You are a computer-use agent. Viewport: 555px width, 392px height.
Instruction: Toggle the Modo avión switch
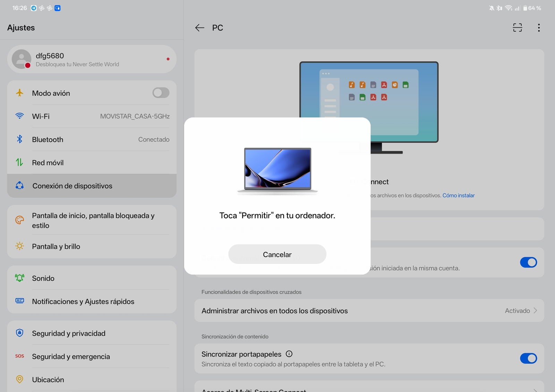pos(161,93)
